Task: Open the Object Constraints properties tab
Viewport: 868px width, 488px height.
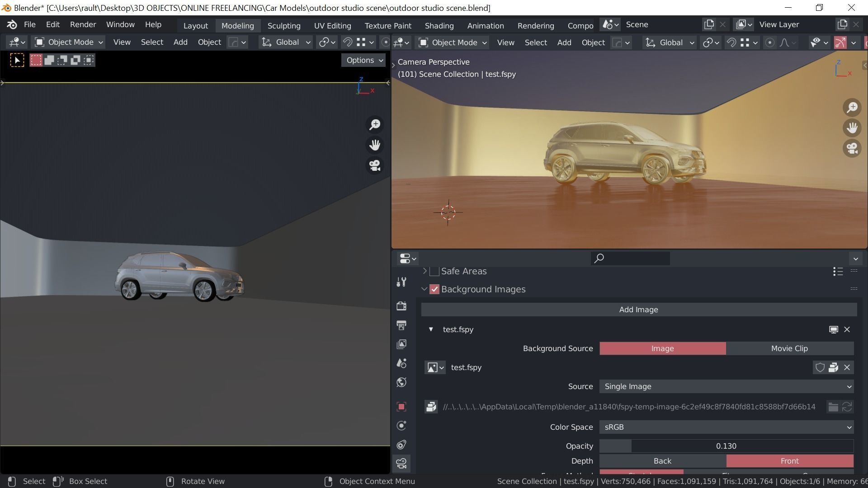Action: tap(401, 445)
